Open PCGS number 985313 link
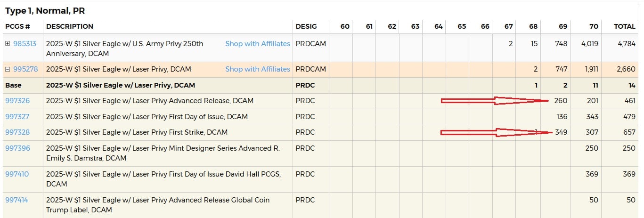Image resolution: width=644 pixels, height=218 pixels. click(24, 44)
